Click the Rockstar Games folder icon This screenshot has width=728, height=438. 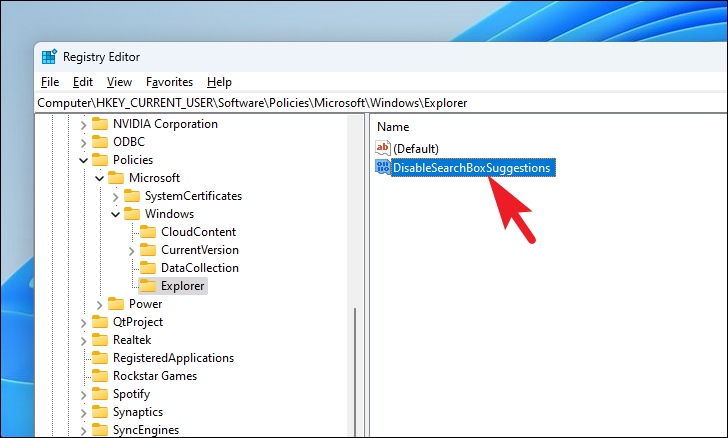click(100, 376)
